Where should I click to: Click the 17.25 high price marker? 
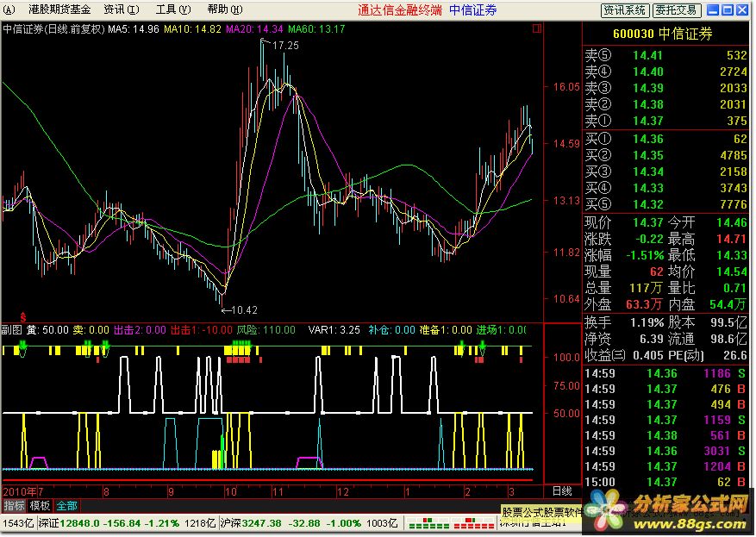tap(285, 46)
